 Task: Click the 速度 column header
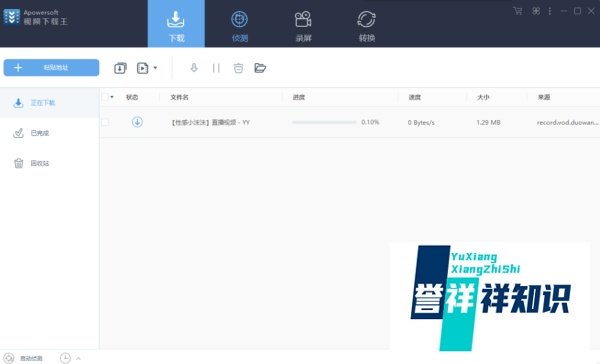(415, 97)
